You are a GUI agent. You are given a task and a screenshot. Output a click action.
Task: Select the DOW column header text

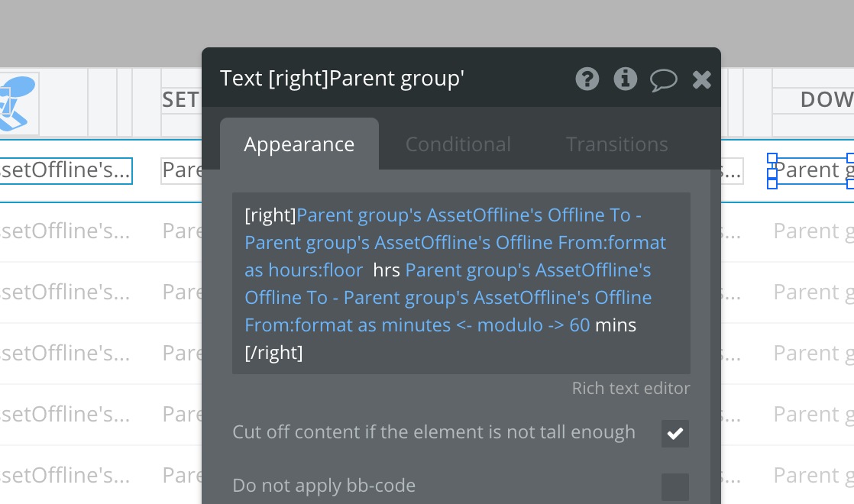(x=826, y=99)
